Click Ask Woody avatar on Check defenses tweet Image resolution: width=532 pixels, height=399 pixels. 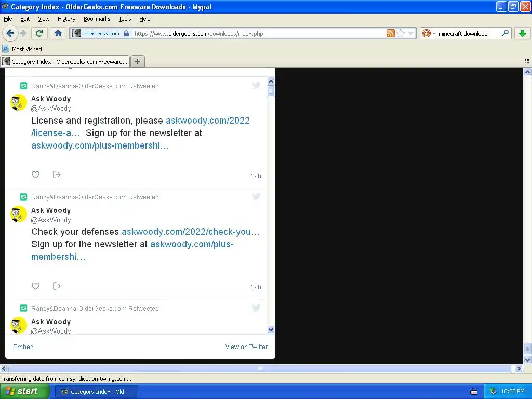click(18, 214)
